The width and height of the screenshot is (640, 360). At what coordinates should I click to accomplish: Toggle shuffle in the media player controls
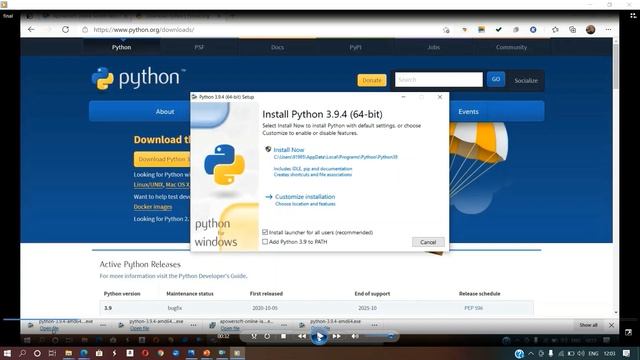pos(254,336)
